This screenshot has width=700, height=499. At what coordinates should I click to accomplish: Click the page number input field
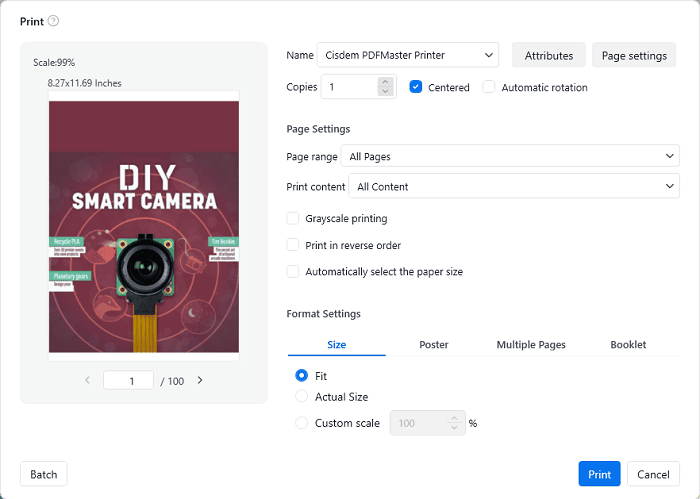128,381
